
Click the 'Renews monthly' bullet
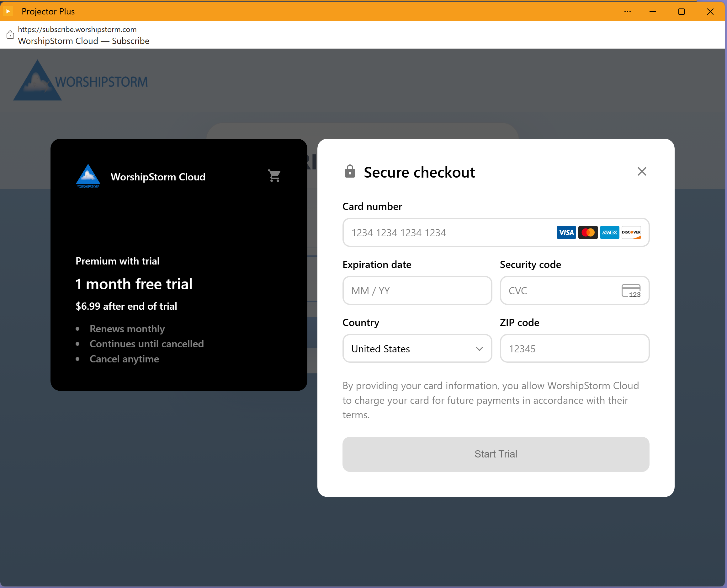point(127,329)
